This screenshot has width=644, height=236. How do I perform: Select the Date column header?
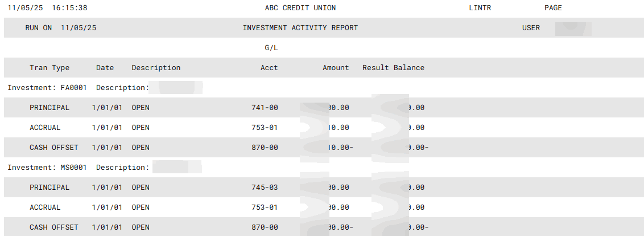105,68
